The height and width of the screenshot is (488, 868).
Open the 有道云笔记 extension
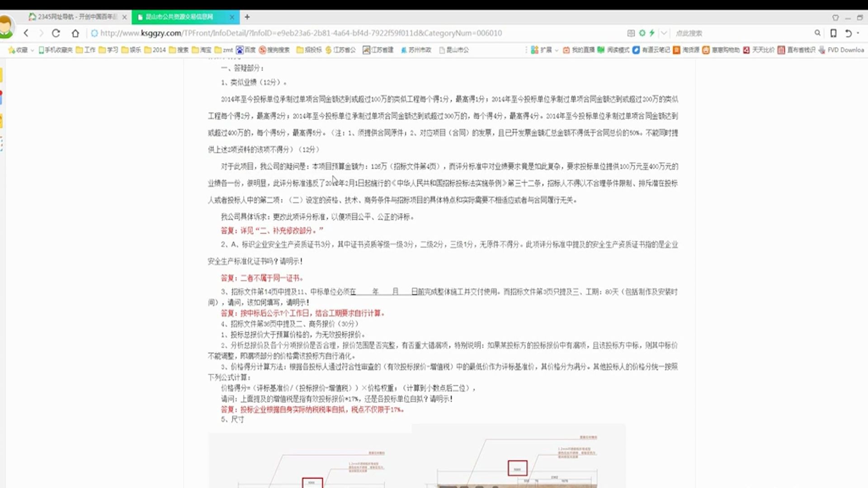(x=651, y=50)
